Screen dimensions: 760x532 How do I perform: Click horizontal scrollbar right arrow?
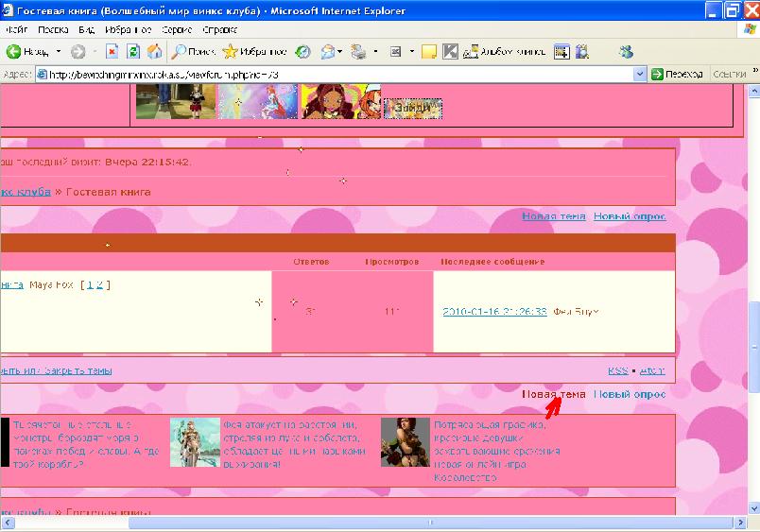pos(739,523)
